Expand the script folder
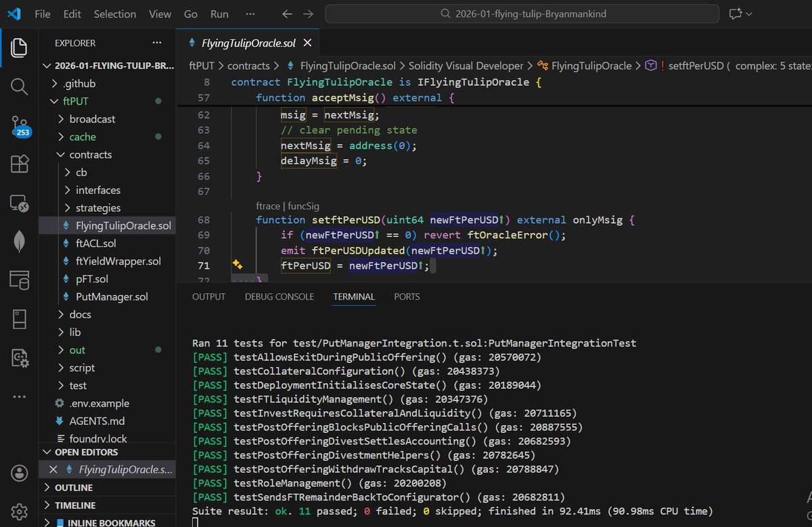This screenshot has height=527, width=812. pos(106,368)
